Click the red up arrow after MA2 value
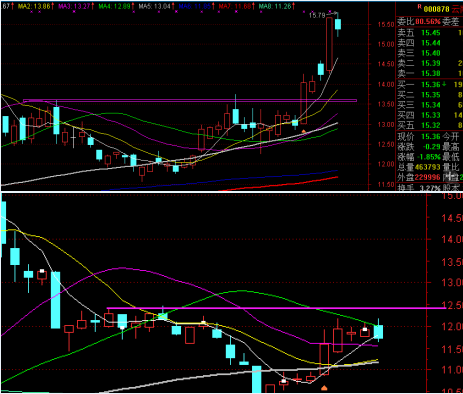463x394 pixels. (x=53, y=6)
